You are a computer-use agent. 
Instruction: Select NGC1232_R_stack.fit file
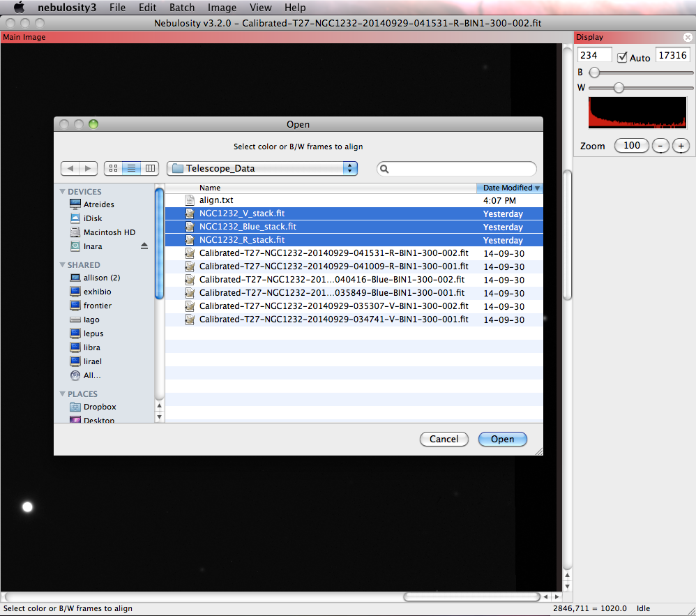coord(354,240)
